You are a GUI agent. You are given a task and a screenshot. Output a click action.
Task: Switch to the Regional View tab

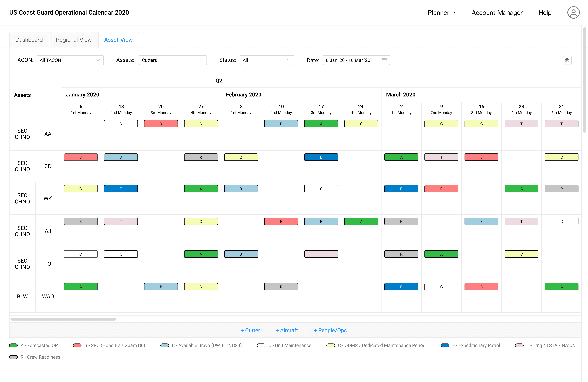point(74,40)
